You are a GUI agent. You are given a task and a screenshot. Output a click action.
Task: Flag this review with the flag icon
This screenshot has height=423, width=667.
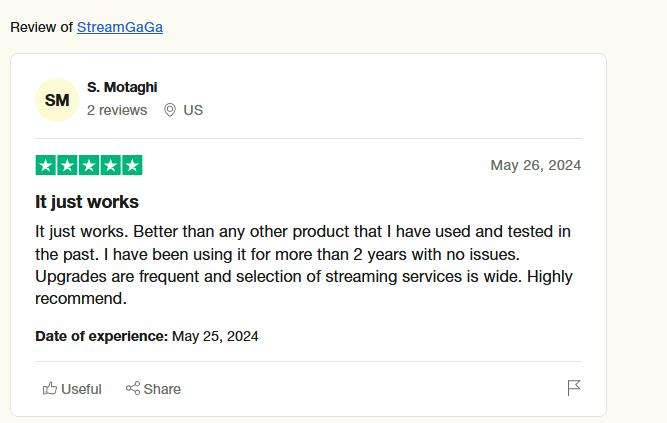point(574,388)
